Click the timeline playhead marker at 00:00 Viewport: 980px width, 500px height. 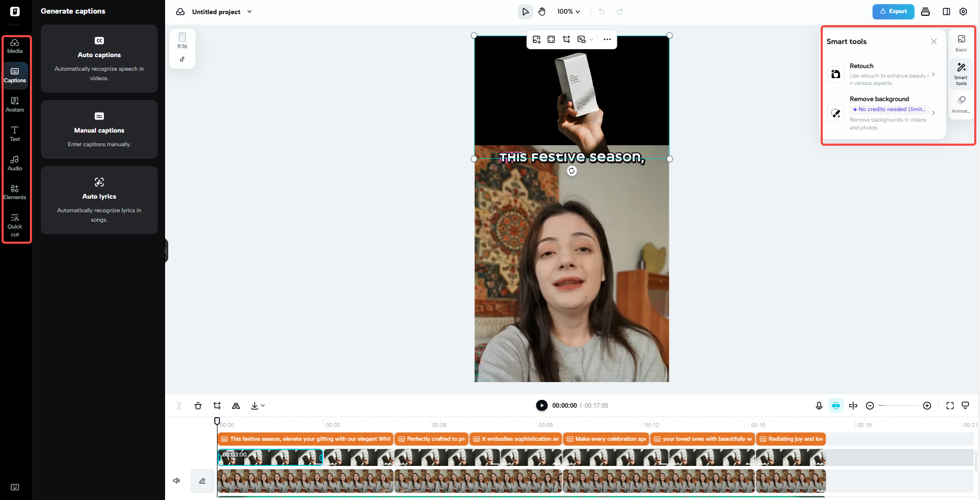coord(217,421)
